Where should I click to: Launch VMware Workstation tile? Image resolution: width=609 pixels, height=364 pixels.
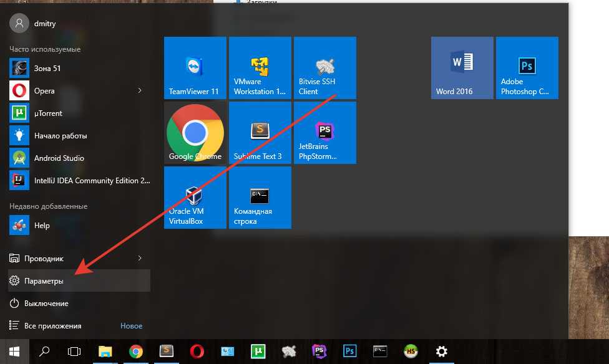pyautogui.click(x=260, y=68)
